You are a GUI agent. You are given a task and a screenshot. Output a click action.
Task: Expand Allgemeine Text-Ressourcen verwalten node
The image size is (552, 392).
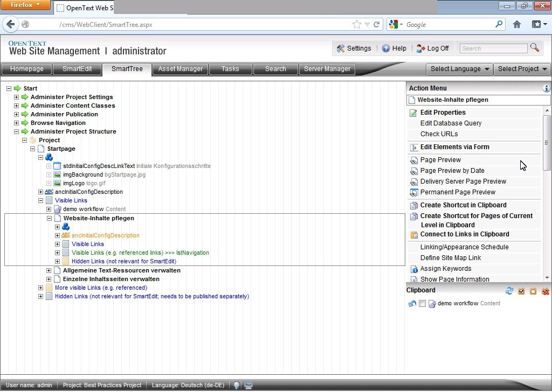pos(49,270)
